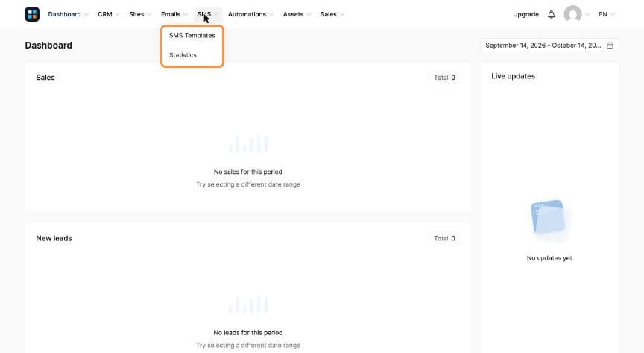The height and width of the screenshot is (353, 644).
Task: Choose Statistics in the SMS menu
Action: [183, 55]
